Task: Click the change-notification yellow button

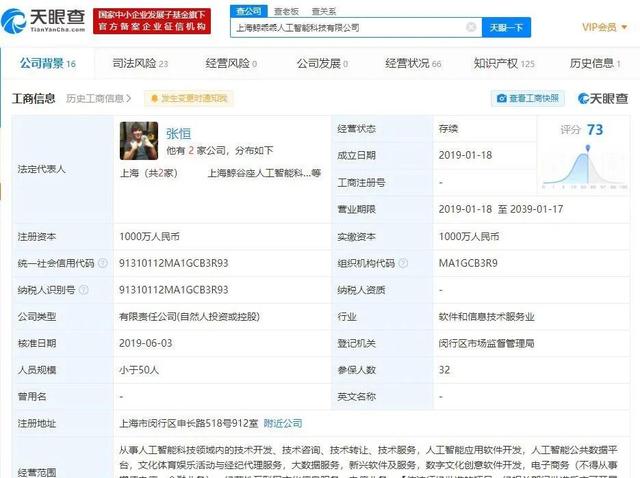Action: click(x=189, y=98)
